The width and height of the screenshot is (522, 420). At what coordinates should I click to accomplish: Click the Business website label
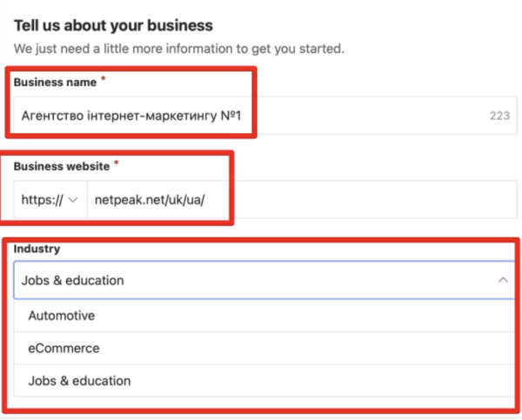point(62,166)
